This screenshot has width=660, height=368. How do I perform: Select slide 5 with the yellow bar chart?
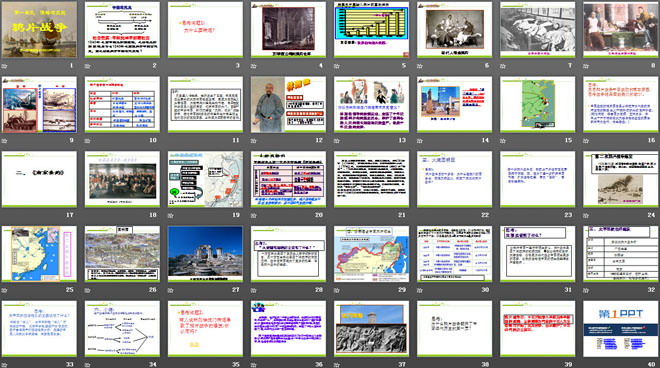372,29
